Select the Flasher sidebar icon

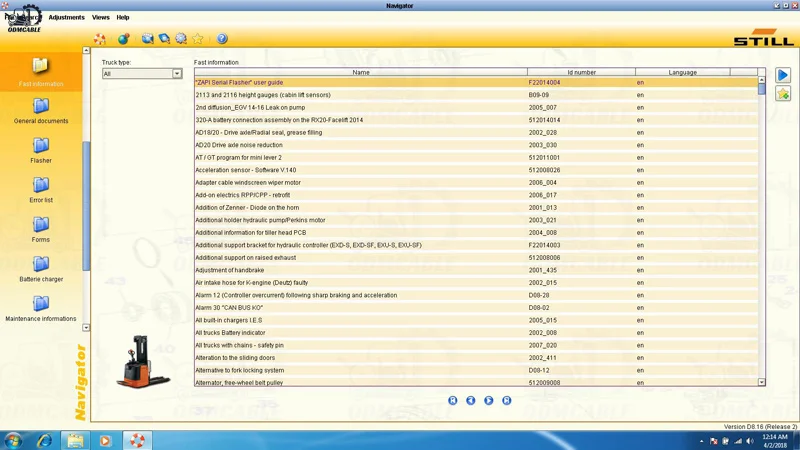click(x=40, y=150)
